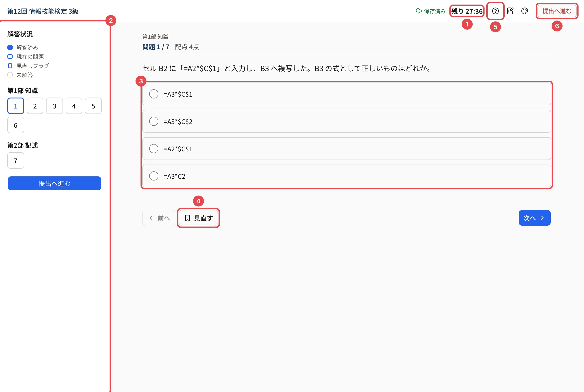Click the 配点 4点 text
Viewport: 584px width, 392px height.
point(187,47)
